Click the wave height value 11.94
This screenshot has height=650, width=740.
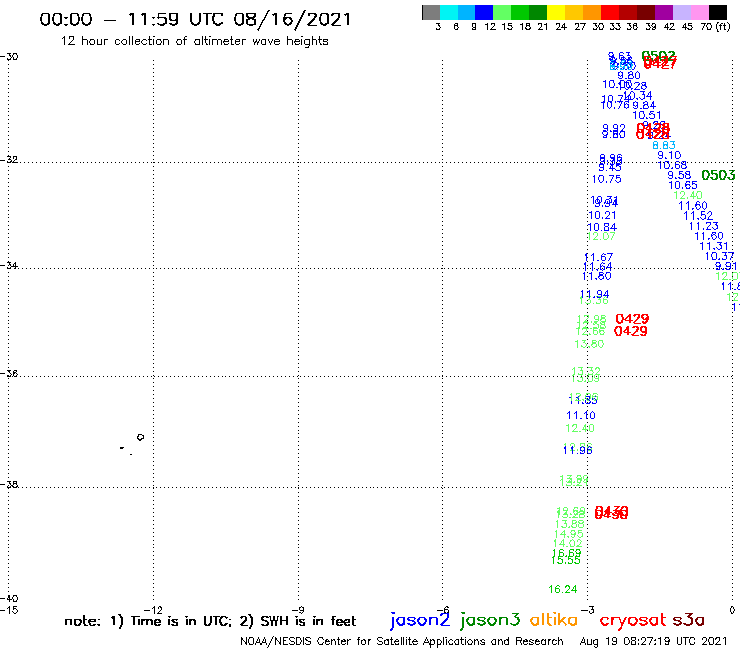[x=595, y=294]
